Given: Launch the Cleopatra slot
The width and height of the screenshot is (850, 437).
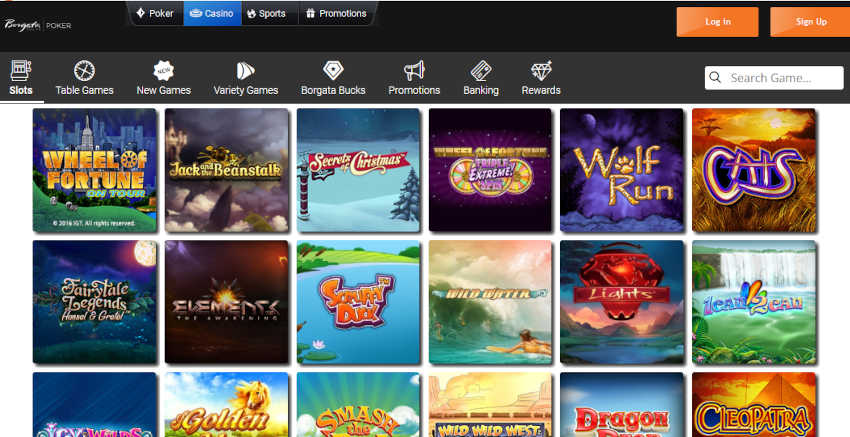Looking at the screenshot, I should click(754, 404).
